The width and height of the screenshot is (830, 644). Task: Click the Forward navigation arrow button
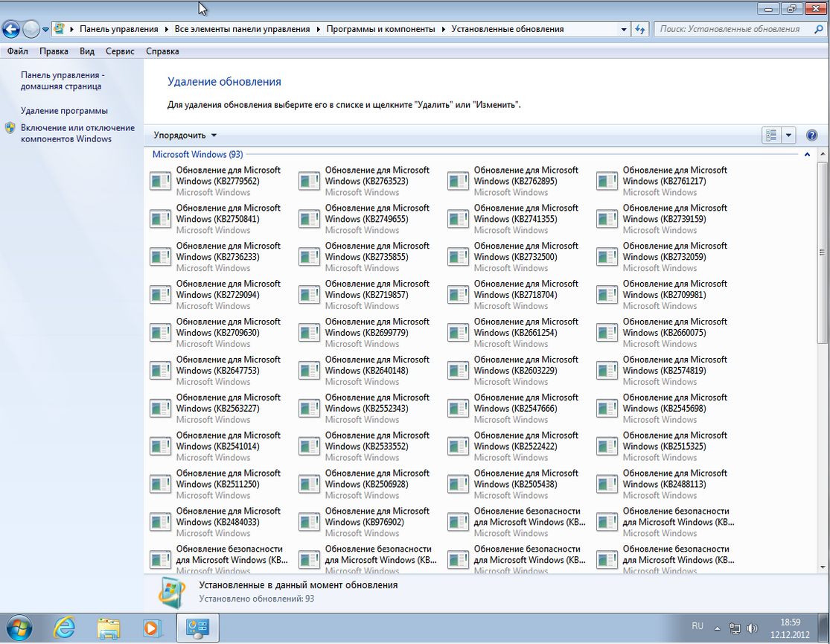pos(31,29)
